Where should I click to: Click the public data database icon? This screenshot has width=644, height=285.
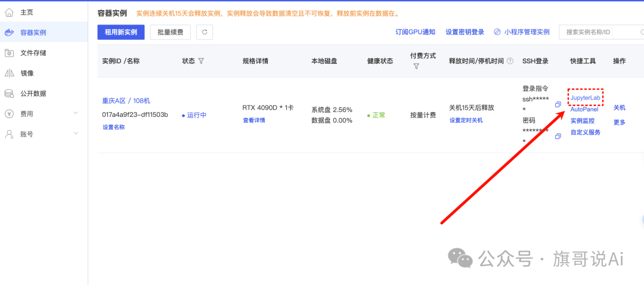[9, 93]
